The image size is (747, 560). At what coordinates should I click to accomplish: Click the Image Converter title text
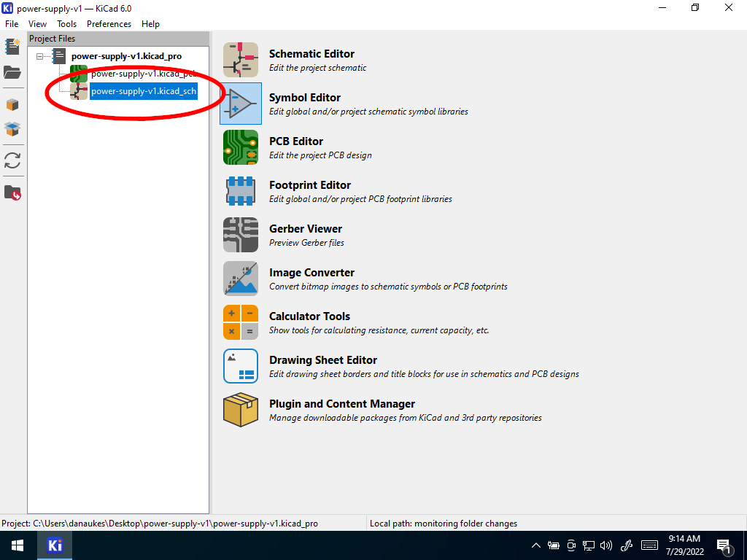(x=311, y=273)
